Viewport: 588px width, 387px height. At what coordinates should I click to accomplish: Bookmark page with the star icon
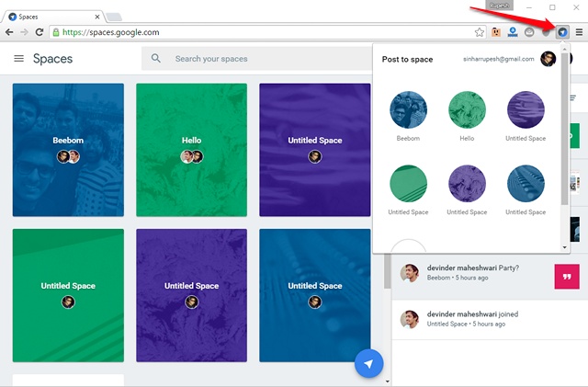(x=479, y=32)
